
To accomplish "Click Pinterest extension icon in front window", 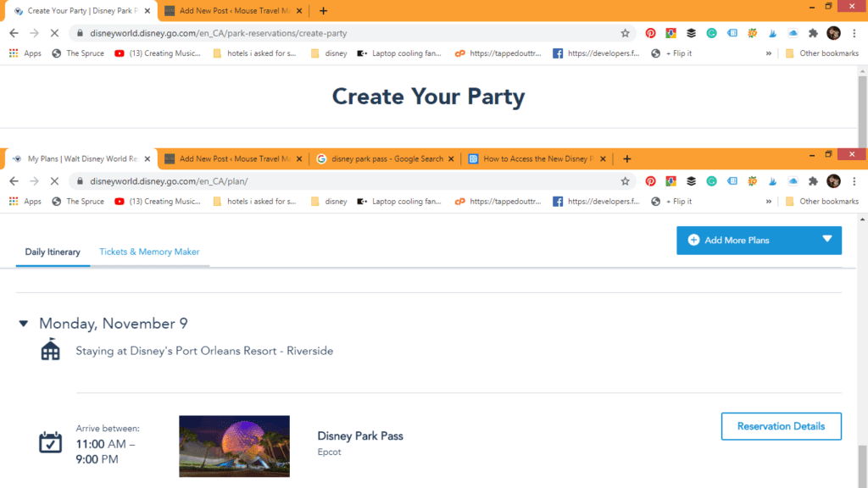I will (650, 181).
